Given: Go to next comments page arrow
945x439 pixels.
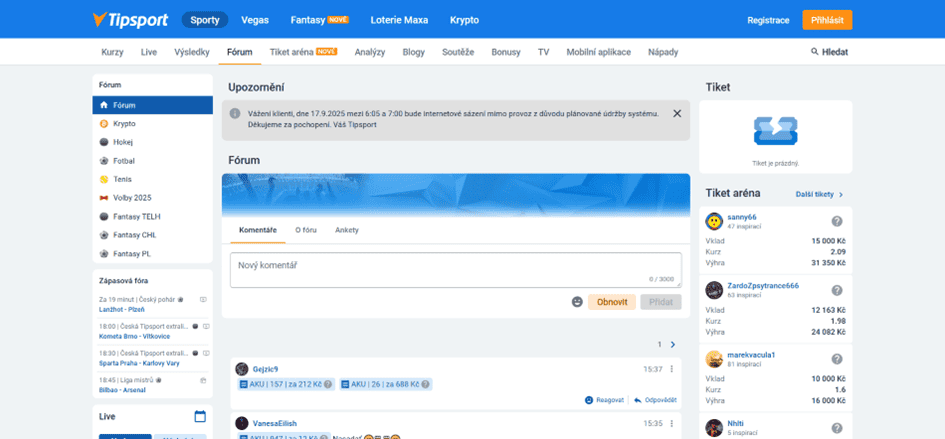Looking at the screenshot, I should pos(673,344).
